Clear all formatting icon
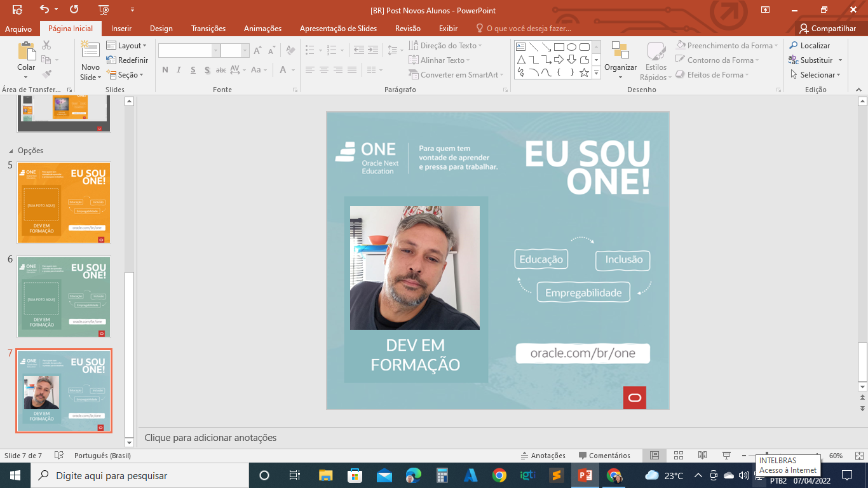 coord(290,50)
